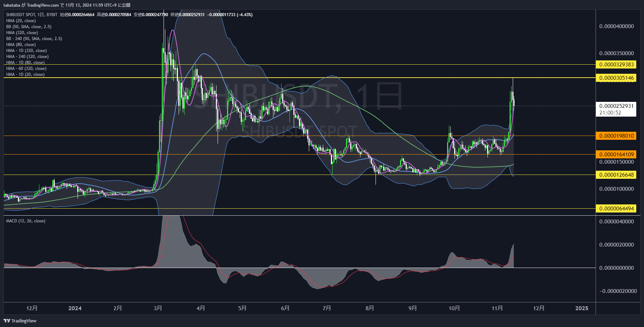Select the HMA · 1D (20, close) label
The image size is (644, 327).
point(25,74)
